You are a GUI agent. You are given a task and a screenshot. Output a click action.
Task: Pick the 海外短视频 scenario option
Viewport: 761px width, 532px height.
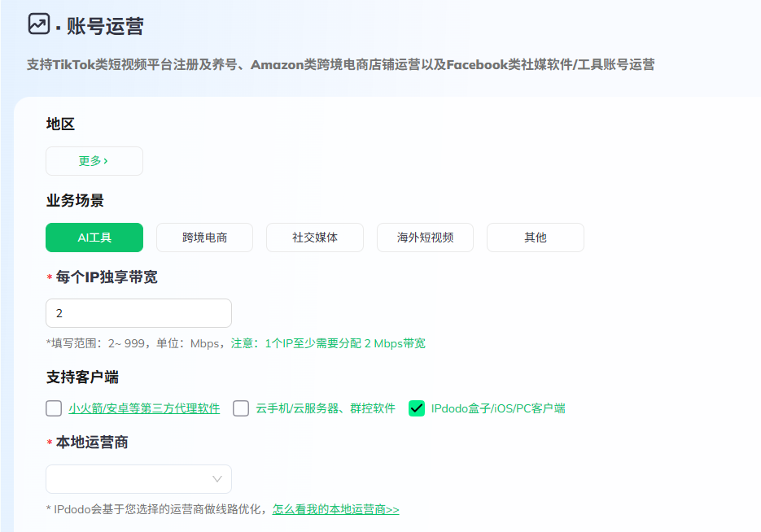pos(425,238)
